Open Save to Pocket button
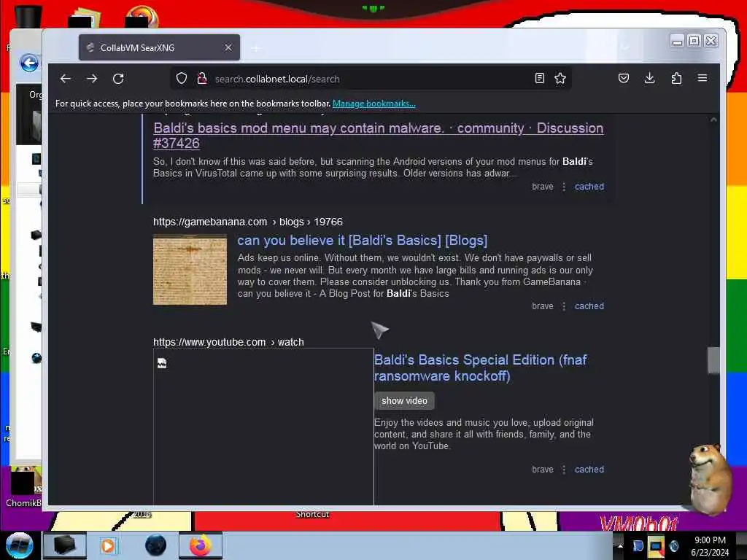The height and width of the screenshot is (560, 747). click(623, 78)
